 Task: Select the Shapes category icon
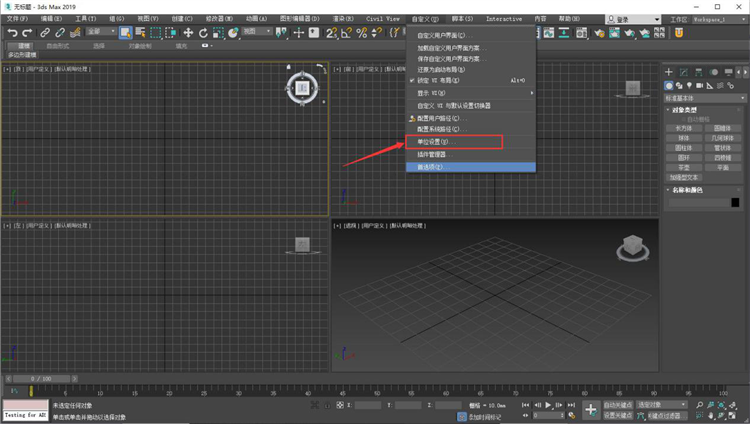coord(679,85)
